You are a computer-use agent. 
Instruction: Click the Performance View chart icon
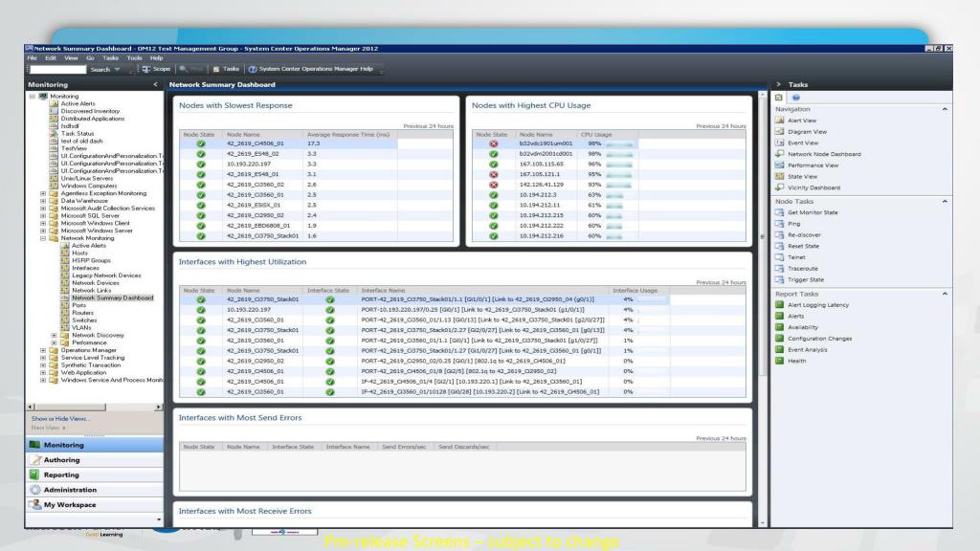click(x=779, y=165)
